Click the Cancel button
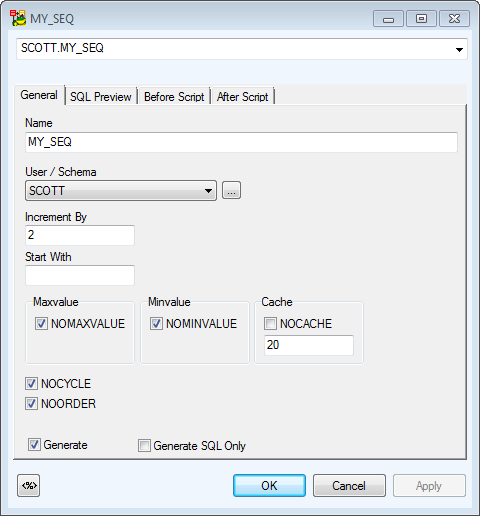Screen dimensions: 480x516 [x=349, y=486]
